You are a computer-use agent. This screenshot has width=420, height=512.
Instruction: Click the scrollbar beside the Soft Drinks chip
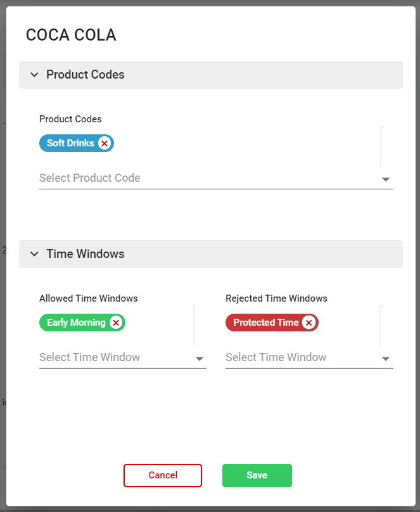click(381, 146)
